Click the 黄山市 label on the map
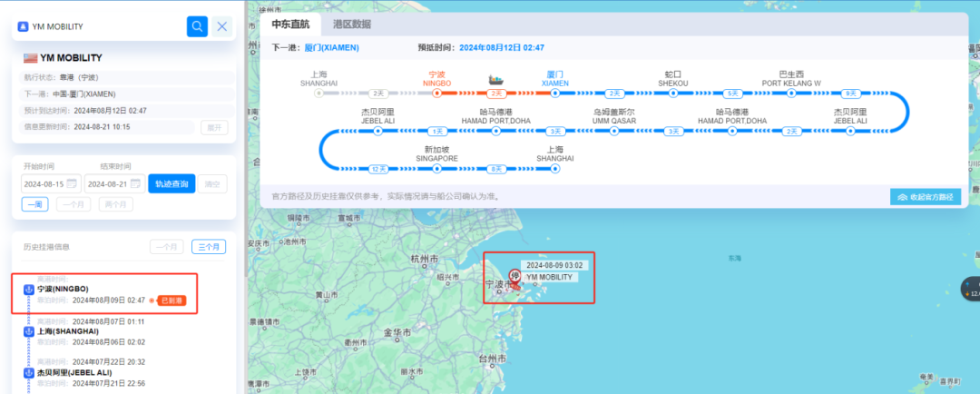 pyautogui.click(x=327, y=294)
